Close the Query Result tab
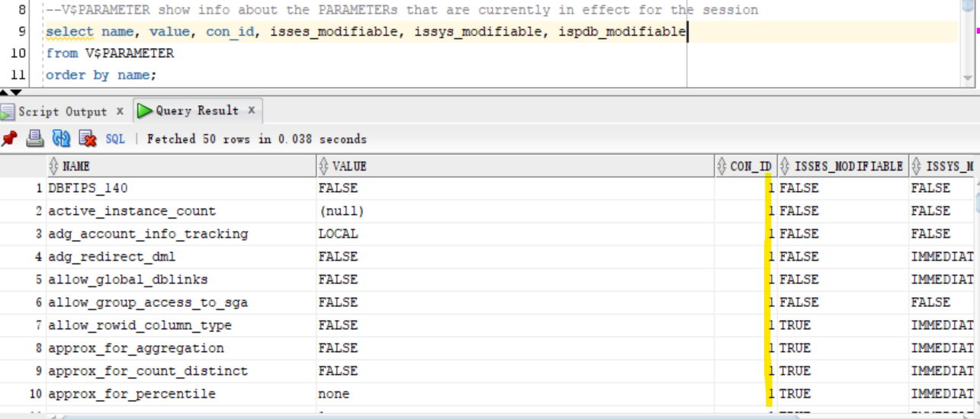Image resolution: width=980 pixels, height=419 pixels. (252, 110)
